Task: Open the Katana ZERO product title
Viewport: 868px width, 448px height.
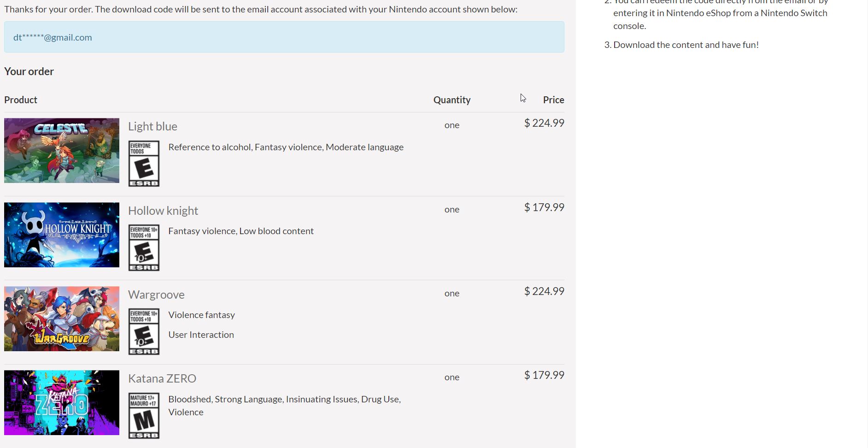Action: [162, 378]
